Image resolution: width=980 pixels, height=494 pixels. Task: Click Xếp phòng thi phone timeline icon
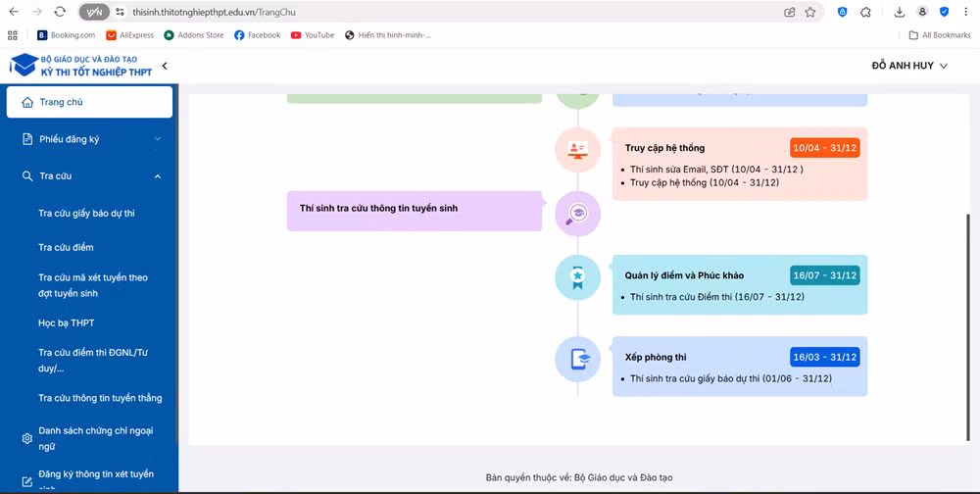(x=577, y=359)
